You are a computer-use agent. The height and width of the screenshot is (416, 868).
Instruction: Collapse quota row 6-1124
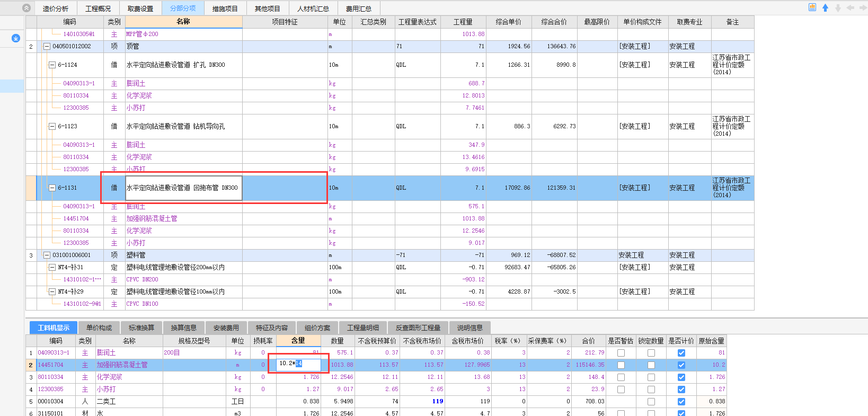point(52,65)
